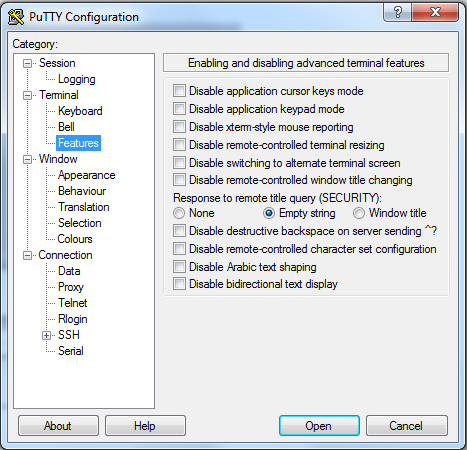Image resolution: width=467 pixels, height=450 pixels.
Task: Open the Serial category
Action: [x=71, y=351]
